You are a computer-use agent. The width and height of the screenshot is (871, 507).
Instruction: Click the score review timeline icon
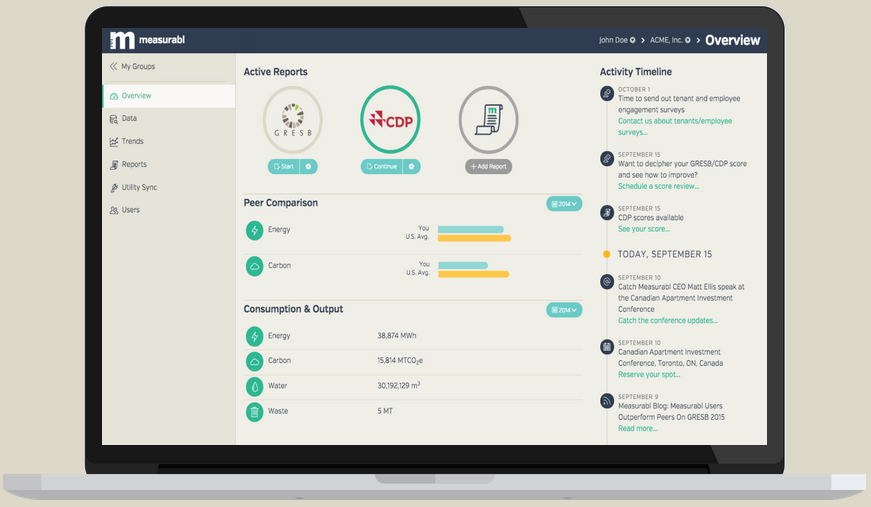(607, 158)
